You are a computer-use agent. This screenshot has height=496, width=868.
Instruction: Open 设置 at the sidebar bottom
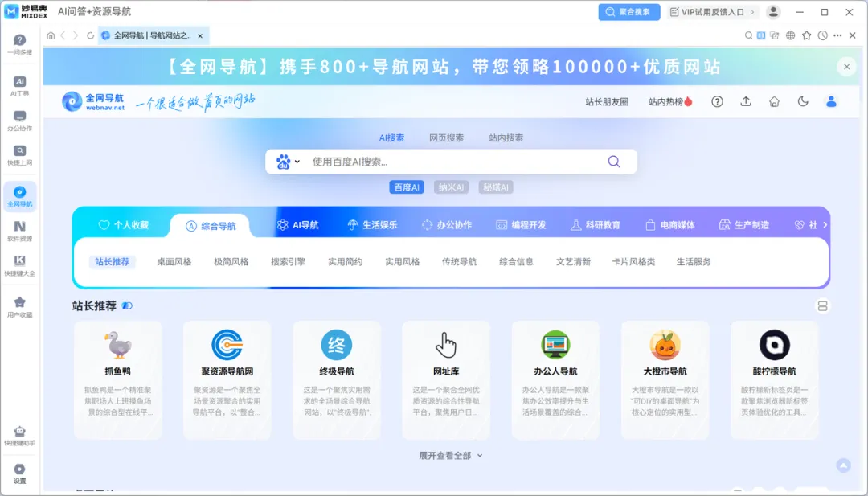click(x=19, y=473)
